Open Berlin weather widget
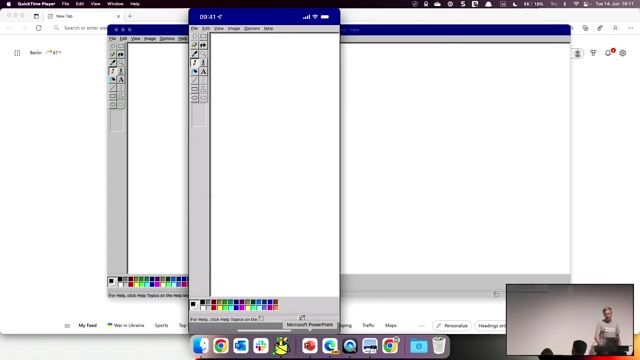 pos(45,53)
